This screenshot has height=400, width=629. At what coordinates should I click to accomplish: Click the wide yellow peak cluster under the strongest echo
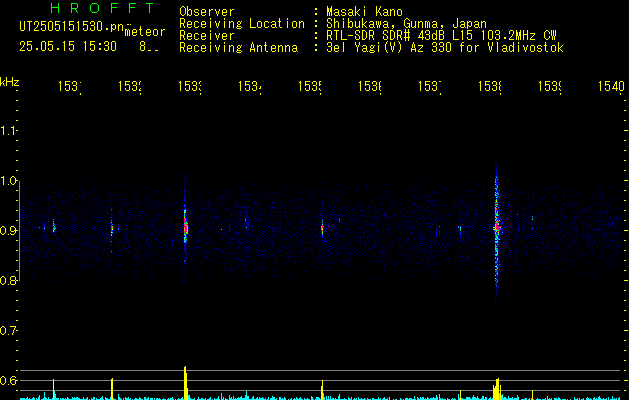[x=497, y=389]
